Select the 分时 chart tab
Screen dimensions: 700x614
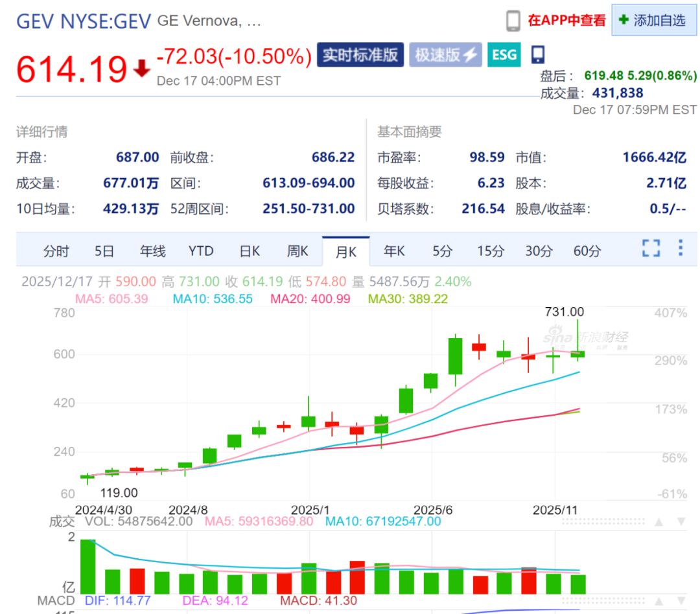coord(56,251)
